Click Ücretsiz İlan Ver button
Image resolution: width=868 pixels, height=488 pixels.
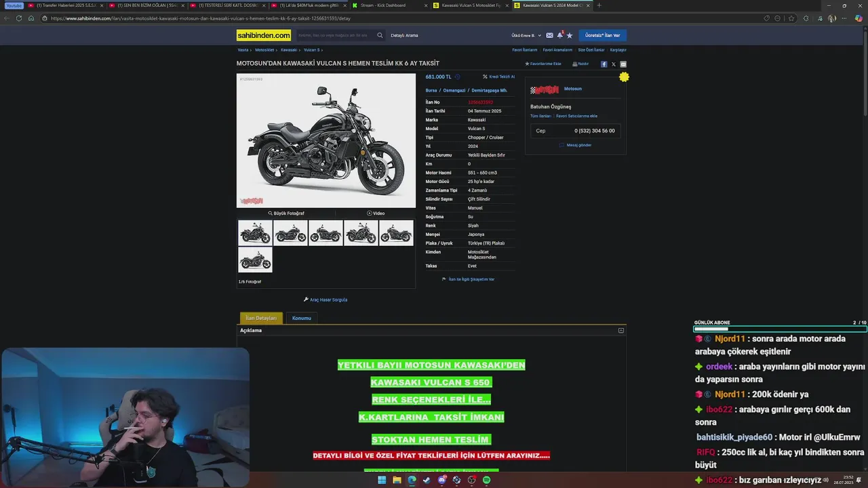coord(603,35)
